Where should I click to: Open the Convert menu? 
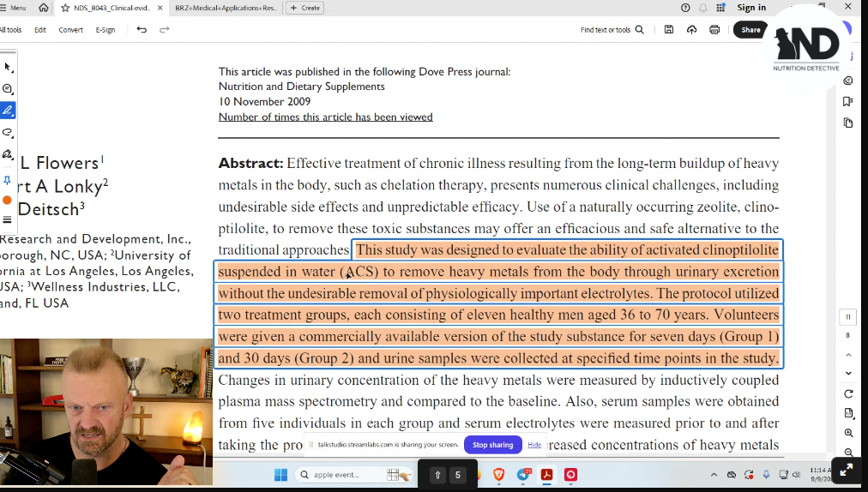click(71, 30)
